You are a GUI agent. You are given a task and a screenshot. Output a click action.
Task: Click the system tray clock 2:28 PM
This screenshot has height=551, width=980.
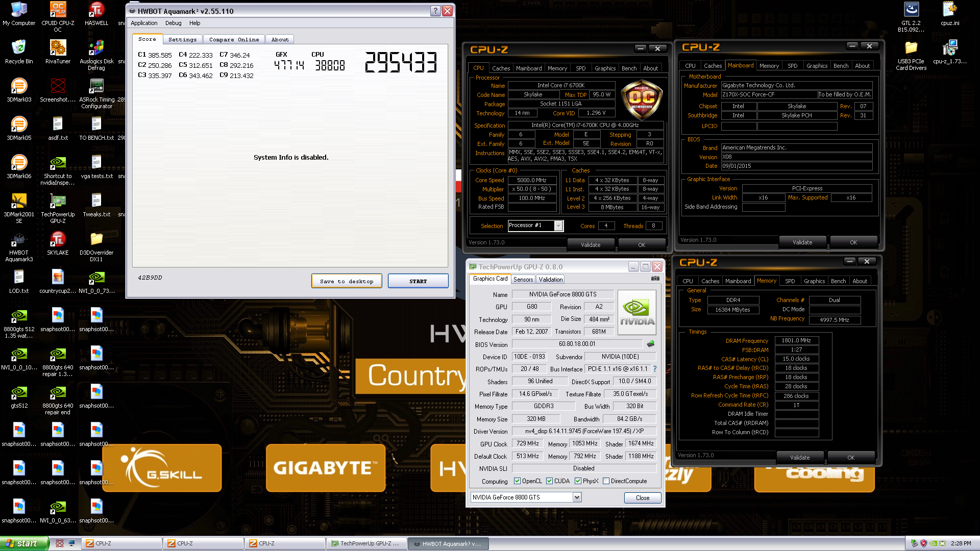coord(961,543)
